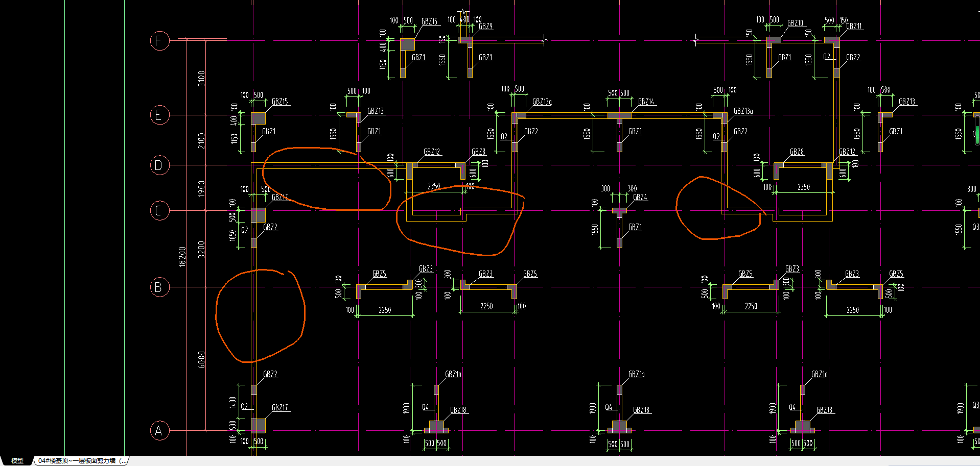Select the GBZ17 label near axis C
This screenshot has width=980, height=466.
[x=280, y=197]
